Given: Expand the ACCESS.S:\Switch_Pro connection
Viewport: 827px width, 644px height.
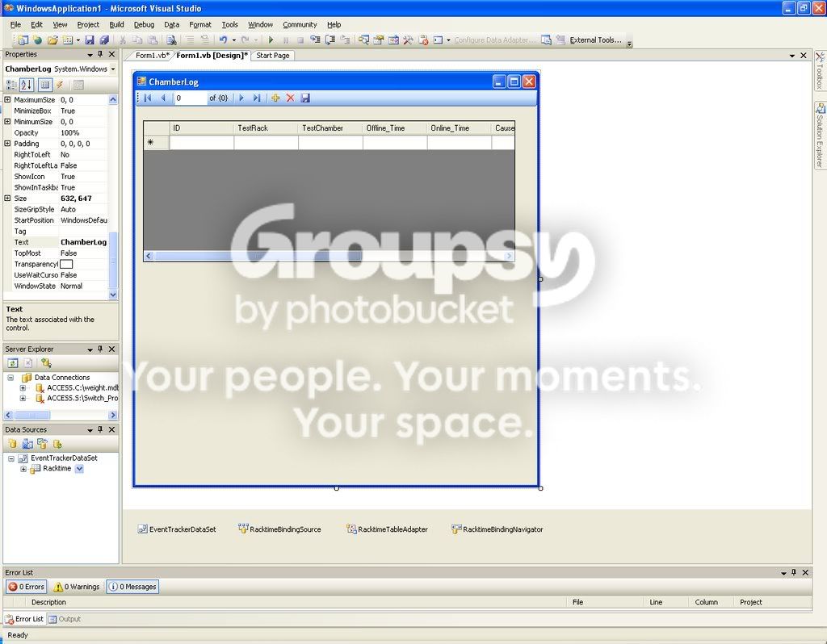Looking at the screenshot, I should 23,399.
